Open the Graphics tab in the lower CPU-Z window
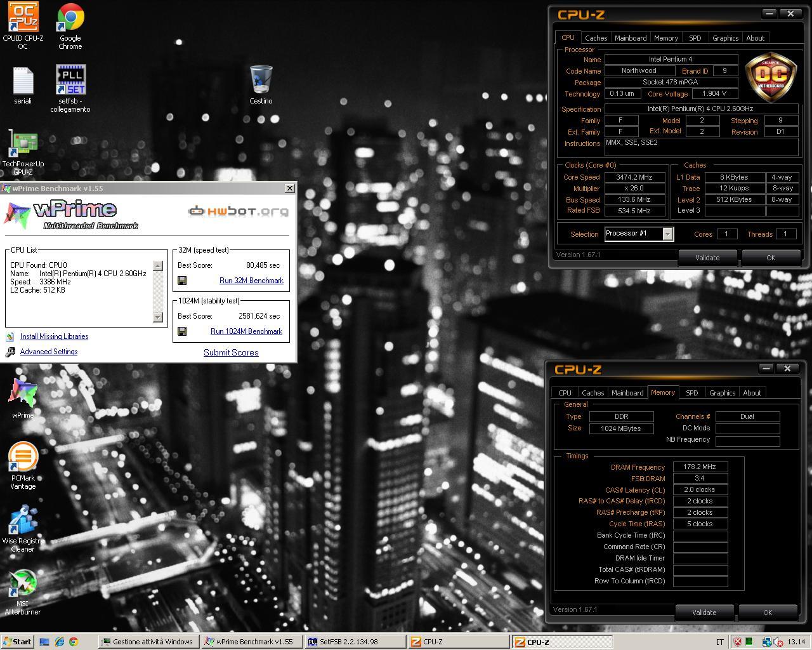812x650 pixels. 722,393
